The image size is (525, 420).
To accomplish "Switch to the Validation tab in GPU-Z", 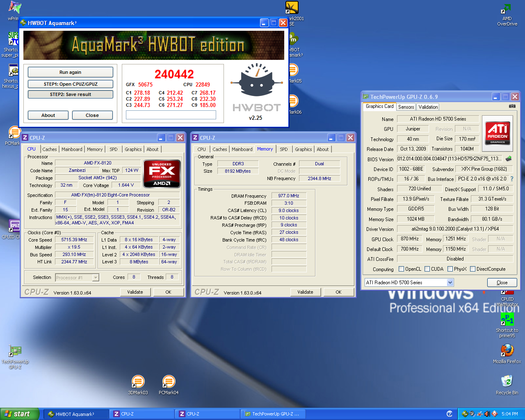I will [428, 107].
